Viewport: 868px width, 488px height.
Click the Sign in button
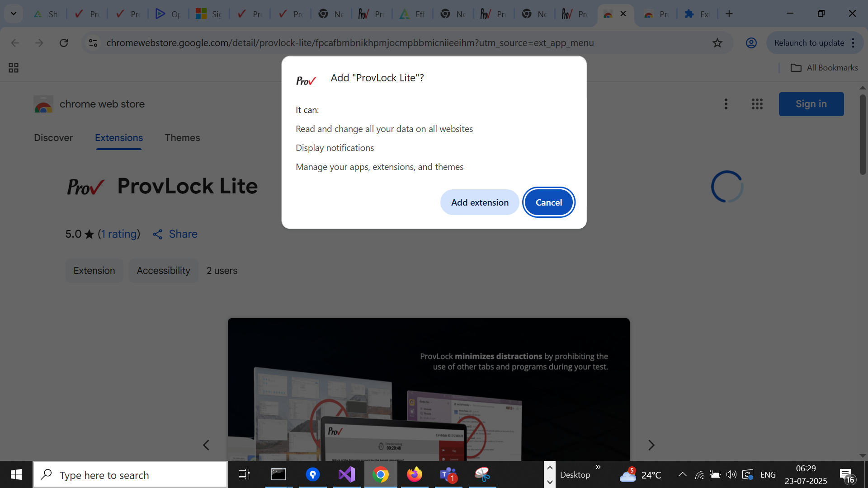[x=811, y=104]
